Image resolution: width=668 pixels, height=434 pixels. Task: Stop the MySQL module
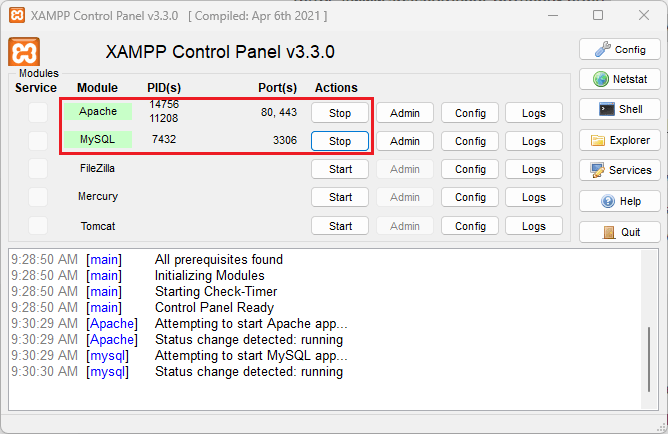(x=340, y=141)
